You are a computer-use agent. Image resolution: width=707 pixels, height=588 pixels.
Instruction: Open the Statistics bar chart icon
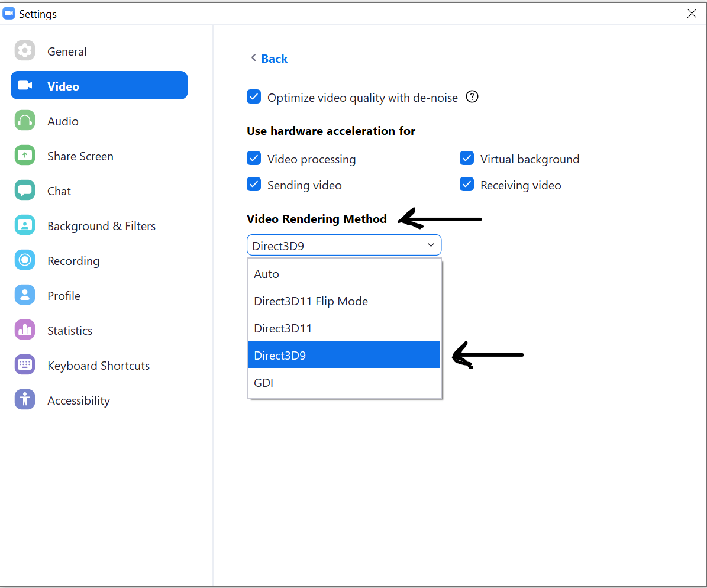[25, 329]
